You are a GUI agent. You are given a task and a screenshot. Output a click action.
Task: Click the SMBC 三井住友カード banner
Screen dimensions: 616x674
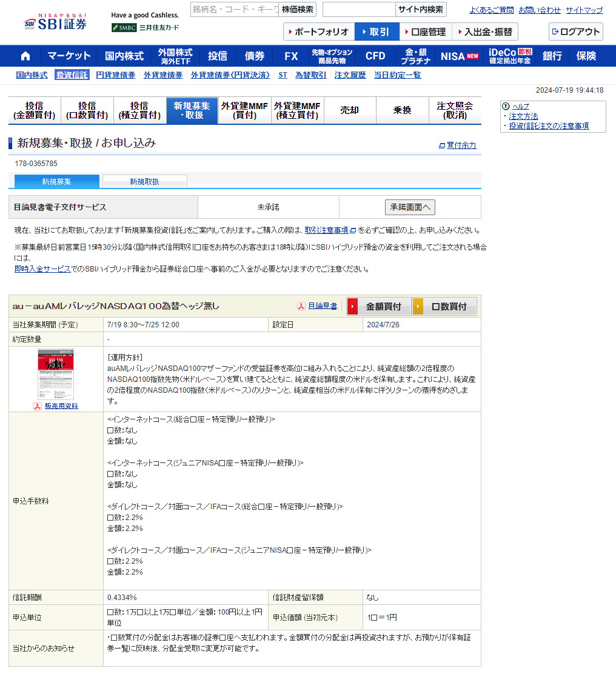coord(146,27)
